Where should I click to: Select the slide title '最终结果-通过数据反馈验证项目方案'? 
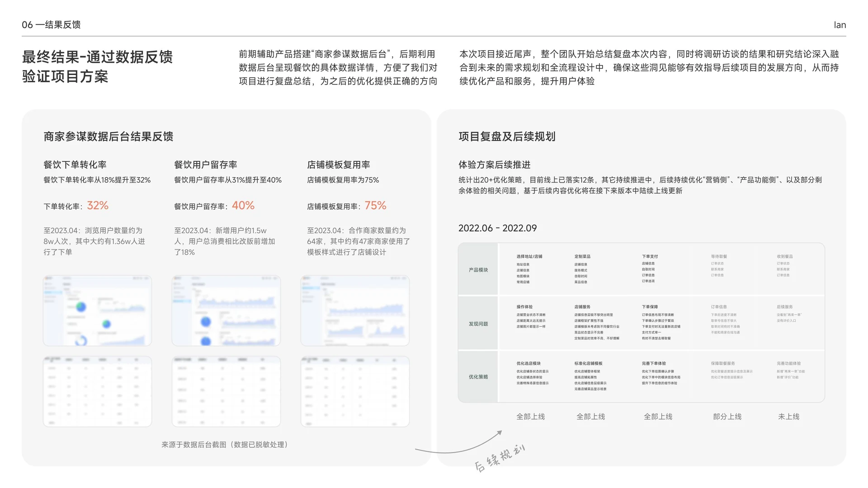click(97, 66)
